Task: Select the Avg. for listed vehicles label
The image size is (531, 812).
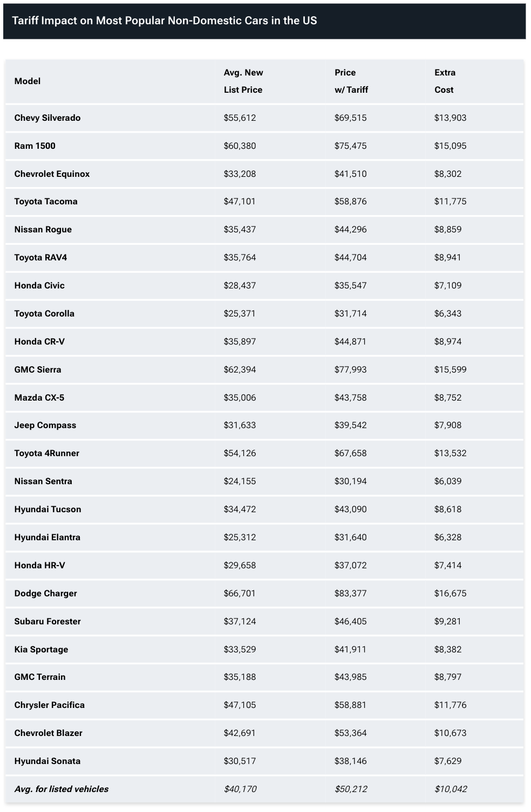Action: (62, 789)
